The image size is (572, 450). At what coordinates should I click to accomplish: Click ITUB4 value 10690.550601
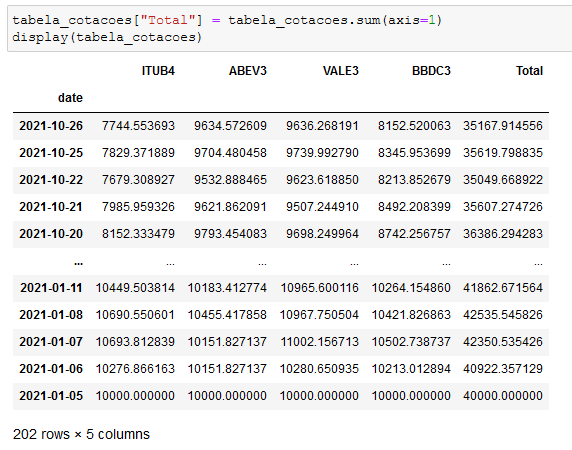point(135,315)
